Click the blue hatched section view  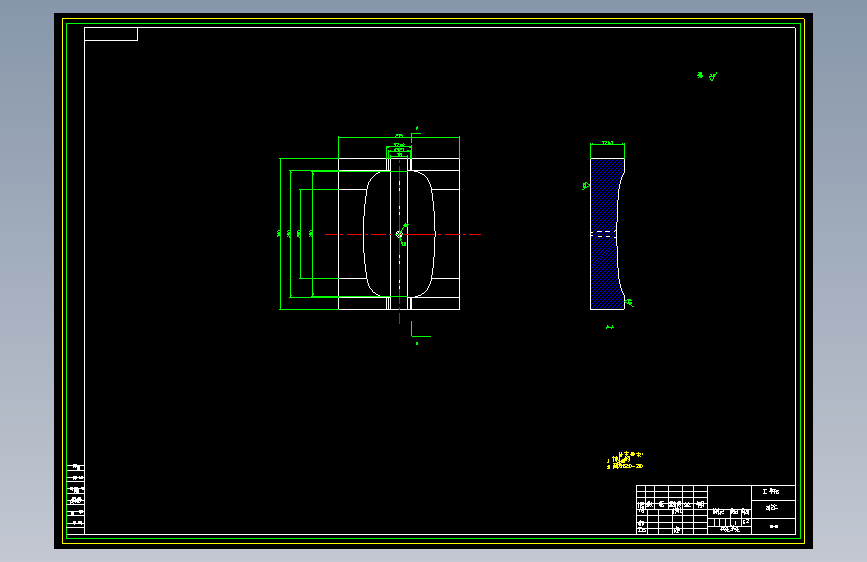(605, 234)
